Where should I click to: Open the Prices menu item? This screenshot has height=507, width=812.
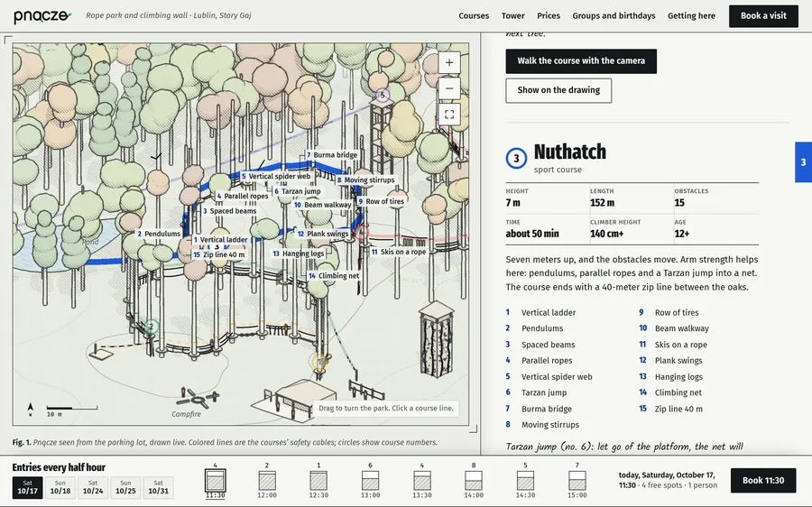click(549, 15)
